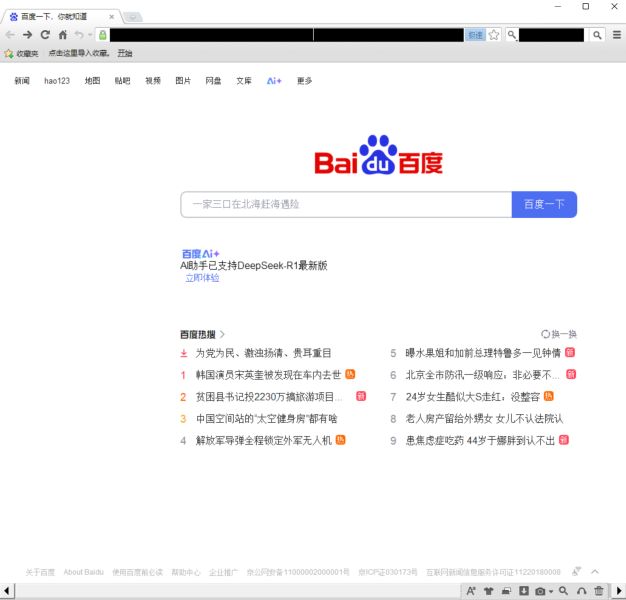
Task: Open 新闻 in the top navigation
Action: [x=22, y=81]
